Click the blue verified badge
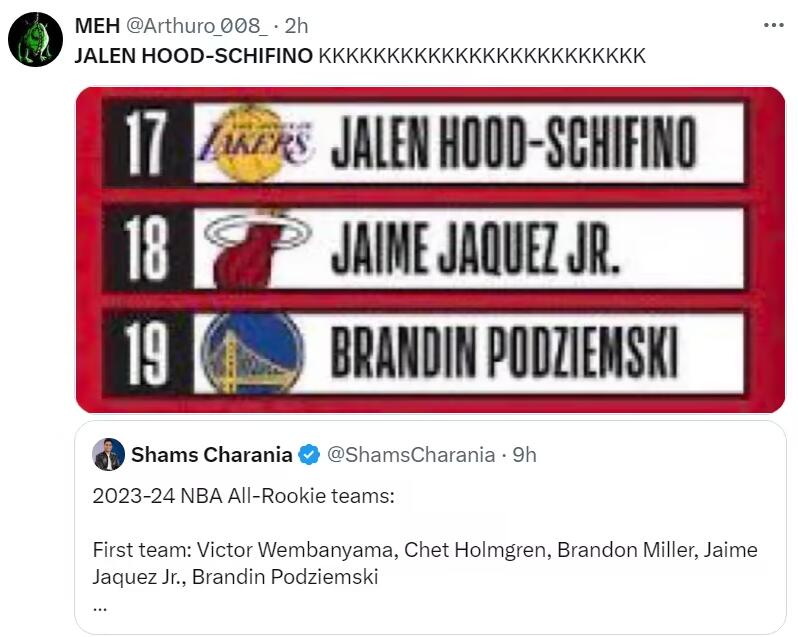 pos(310,456)
